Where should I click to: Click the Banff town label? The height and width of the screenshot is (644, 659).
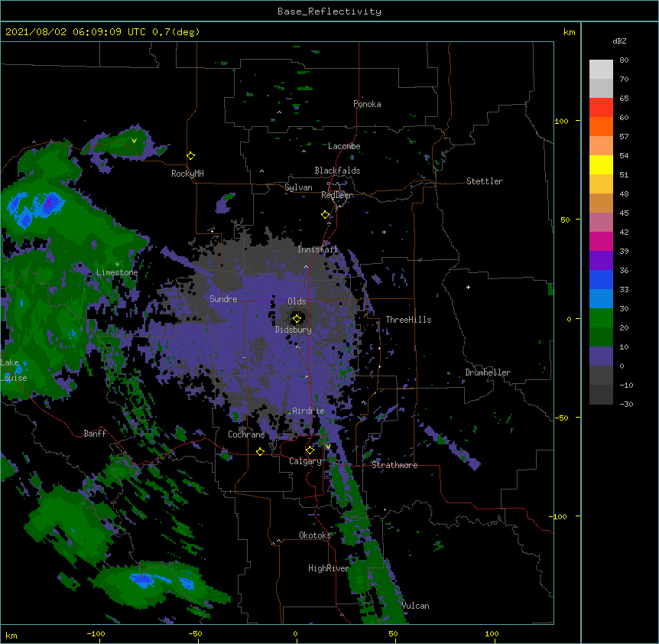pyautogui.click(x=95, y=434)
